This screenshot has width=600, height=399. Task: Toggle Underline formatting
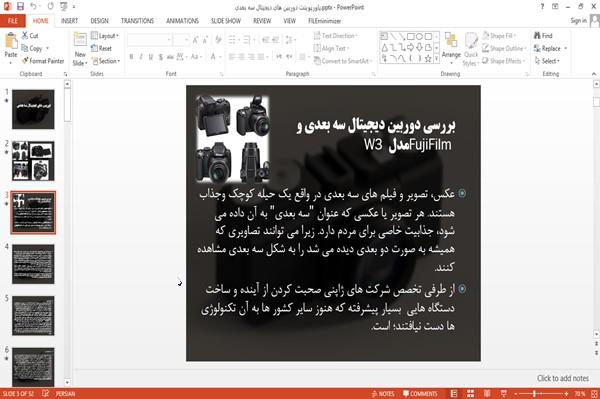tap(151, 57)
